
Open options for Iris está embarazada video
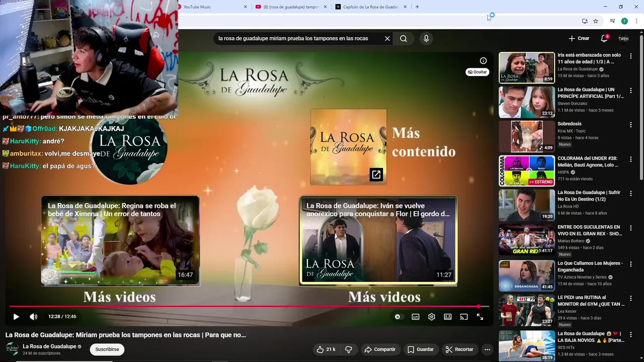click(x=630, y=56)
